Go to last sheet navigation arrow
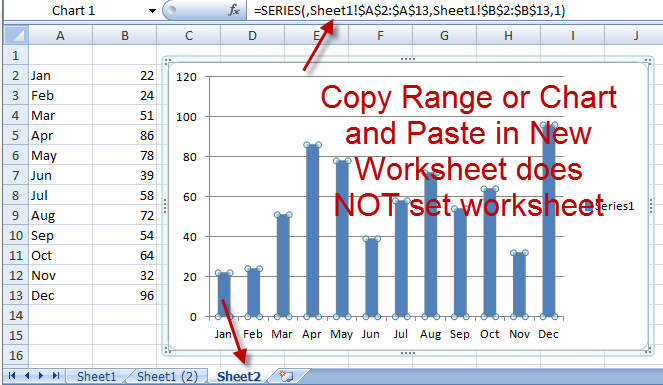 point(56,375)
